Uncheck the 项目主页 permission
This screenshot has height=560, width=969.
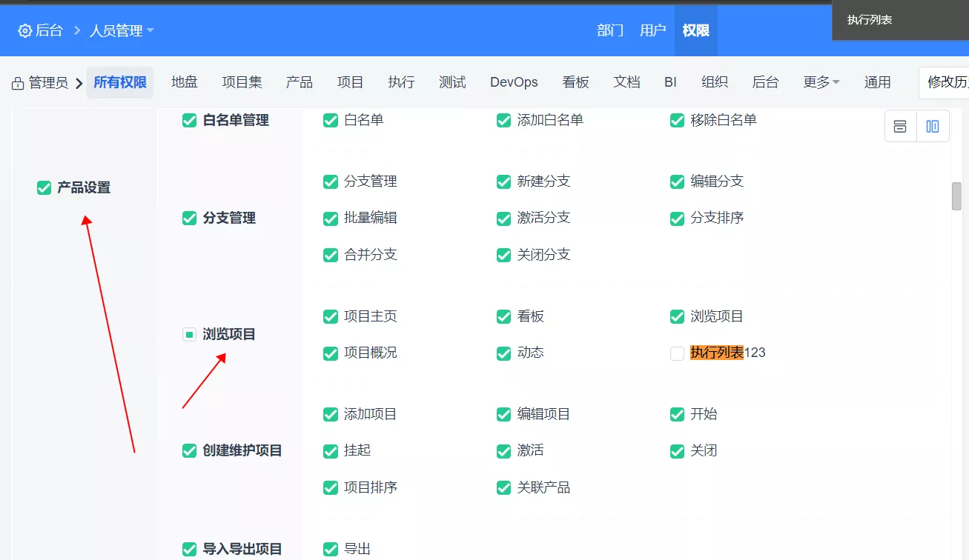[x=331, y=317]
